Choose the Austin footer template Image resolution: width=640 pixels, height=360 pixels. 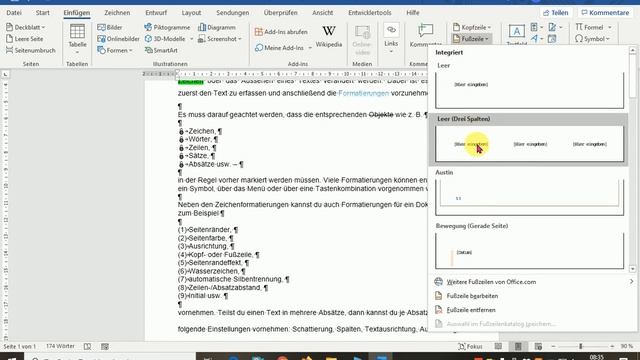tap(529, 192)
